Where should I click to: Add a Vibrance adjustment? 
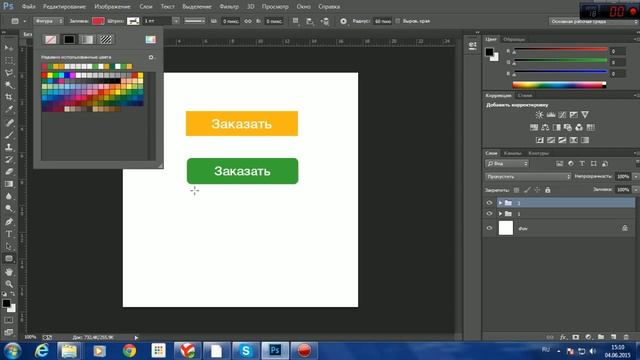click(x=585, y=115)
